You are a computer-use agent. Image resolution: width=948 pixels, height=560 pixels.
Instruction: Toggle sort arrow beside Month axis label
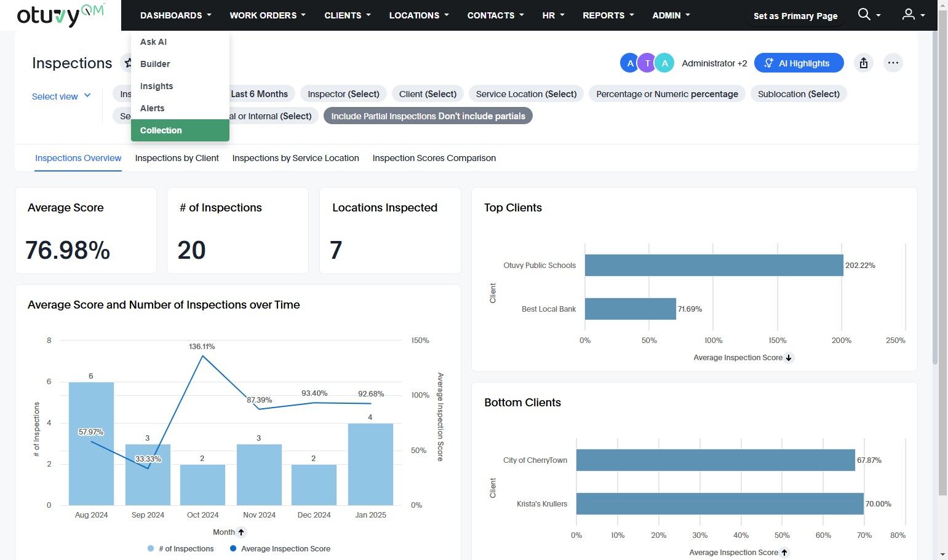(241, 532)
